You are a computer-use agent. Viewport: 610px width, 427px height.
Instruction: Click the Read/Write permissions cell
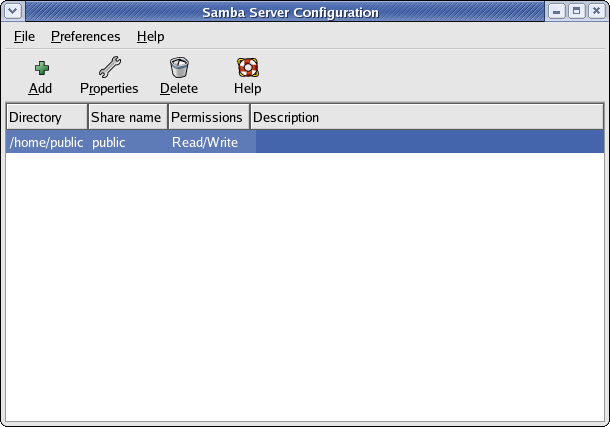coord(205,142)
